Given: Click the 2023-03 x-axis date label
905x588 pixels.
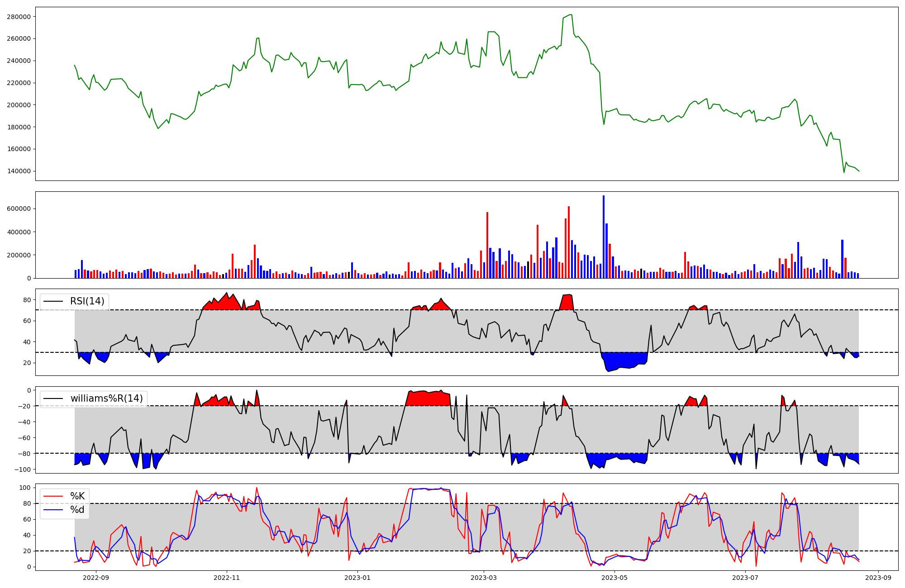Looking at the screenshot, I should point(484,578).
